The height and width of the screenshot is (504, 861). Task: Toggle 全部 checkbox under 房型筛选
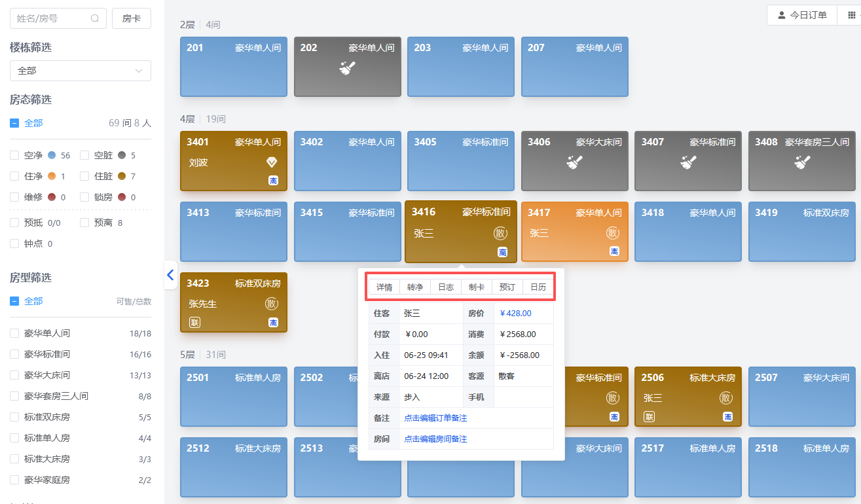(x=14, y=301)
